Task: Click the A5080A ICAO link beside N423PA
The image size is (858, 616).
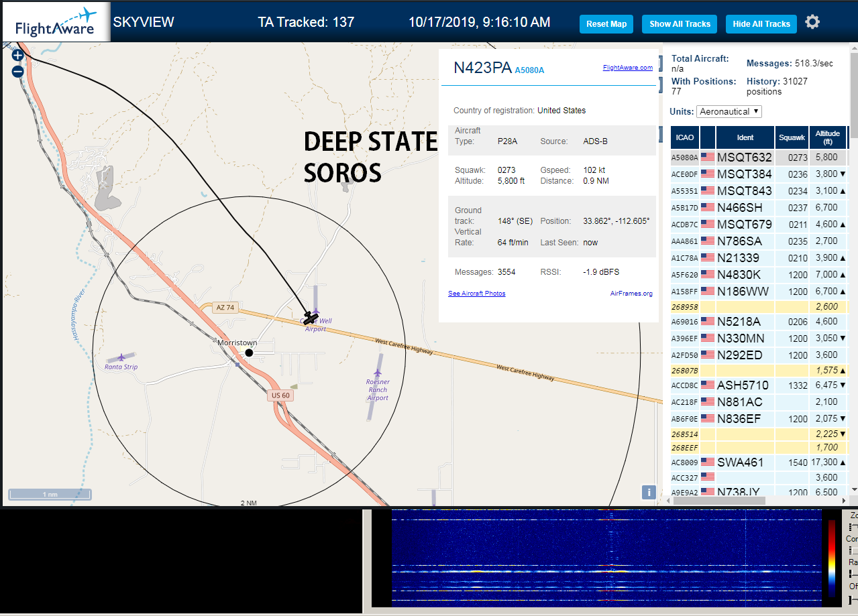Action: point(529,70)
